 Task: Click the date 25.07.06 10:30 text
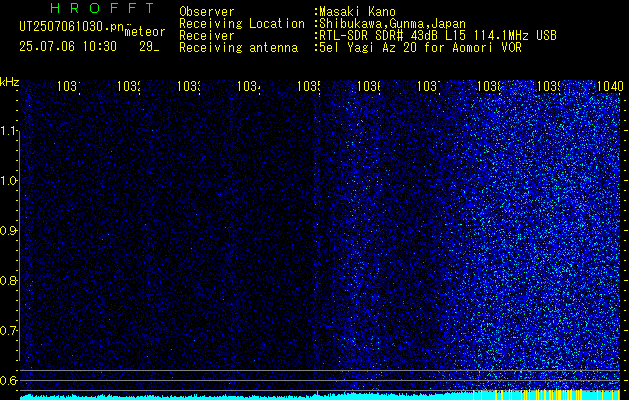[x=68, y=47]
